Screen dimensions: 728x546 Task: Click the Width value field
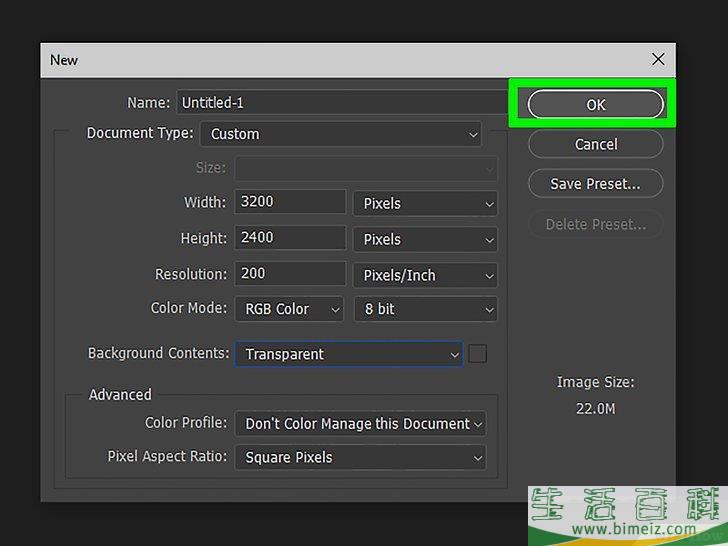click(x=290, y=202)
